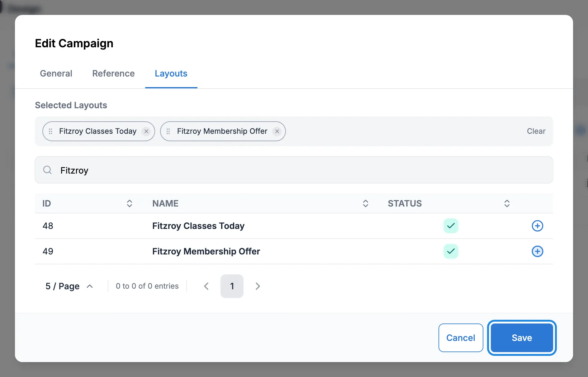
Task: Click the Fitzroy Membership Offer row name
Action: tap(206, 251)
